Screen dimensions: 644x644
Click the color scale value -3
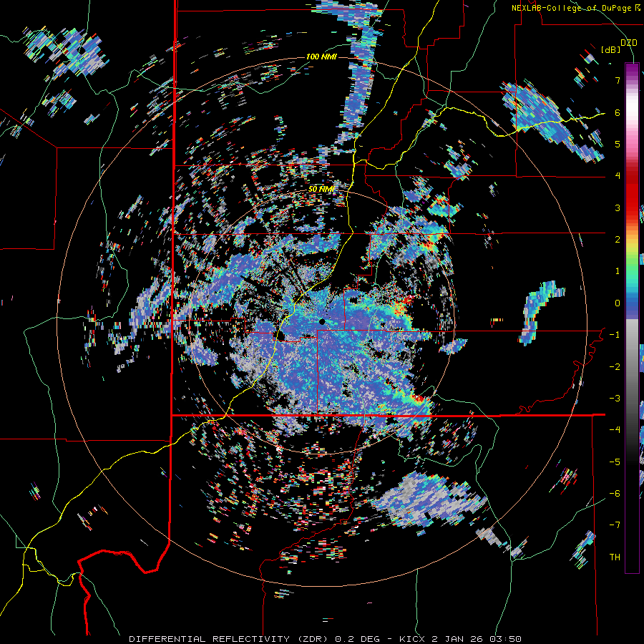click(615, 398)
